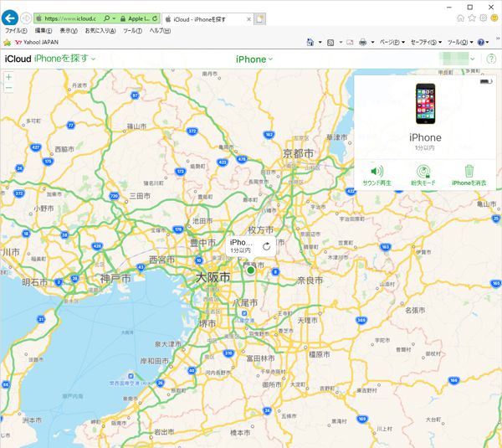Open the ツール(T) menu
This screenshot has height=448, width=502.
click(x=132, y=31)
